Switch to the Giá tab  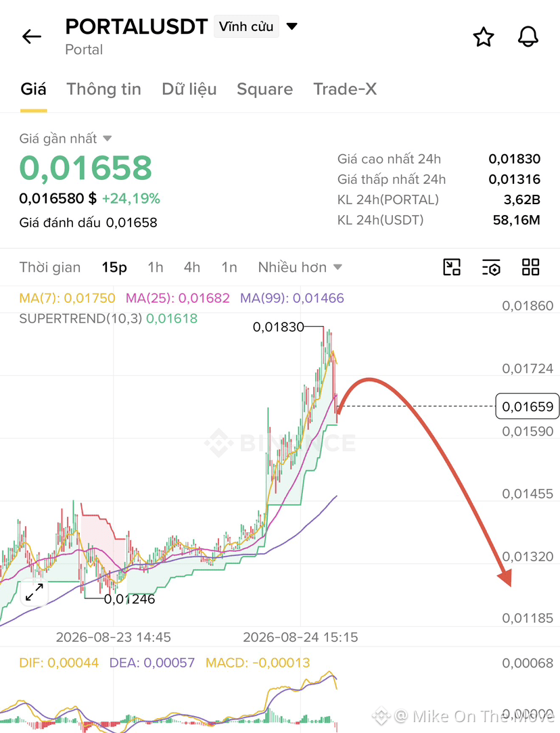[x=33, y=89]
